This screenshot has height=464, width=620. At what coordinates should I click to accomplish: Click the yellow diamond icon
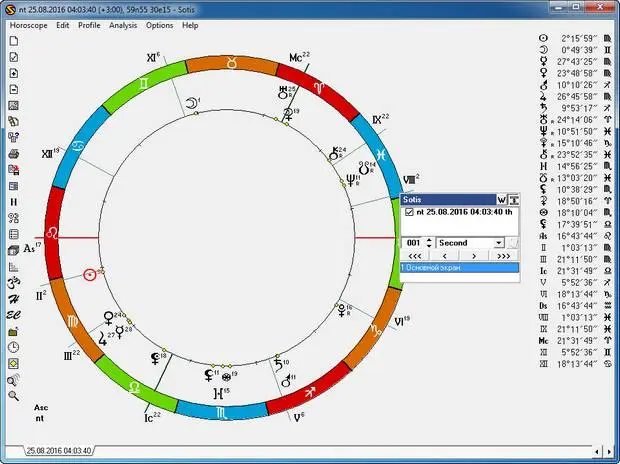(13, 364)
